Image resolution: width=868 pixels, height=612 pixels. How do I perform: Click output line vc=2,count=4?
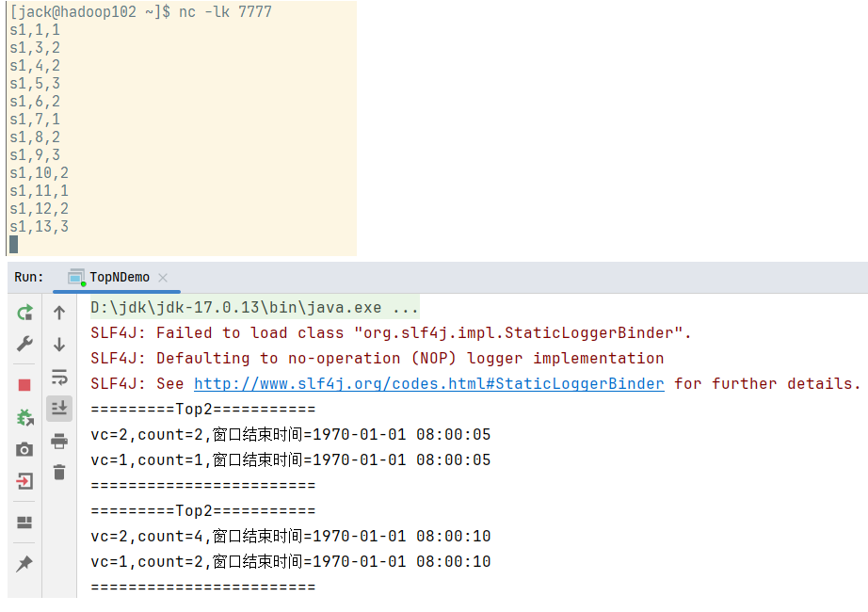pos(291,536)
